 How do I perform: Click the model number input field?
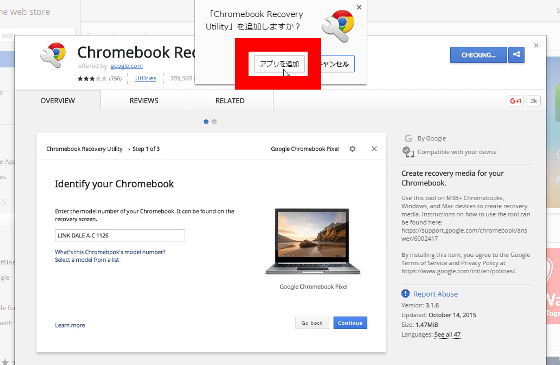[120, 236]
